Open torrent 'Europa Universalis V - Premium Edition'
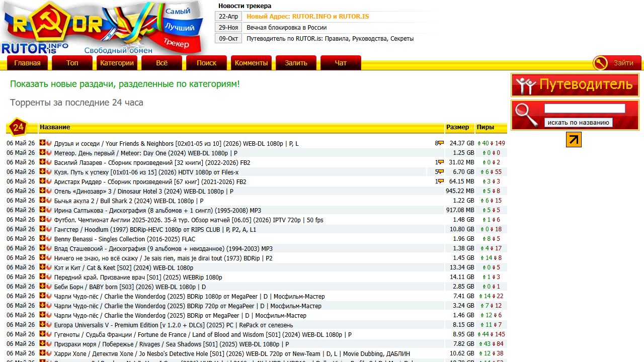Screen dimensions: 644x362 coord(174,325)
